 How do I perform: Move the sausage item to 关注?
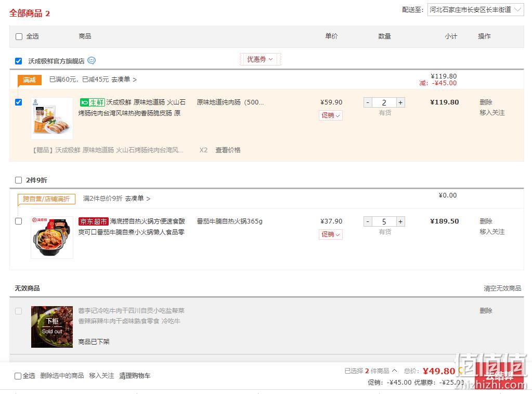click(x=492, y=113)
